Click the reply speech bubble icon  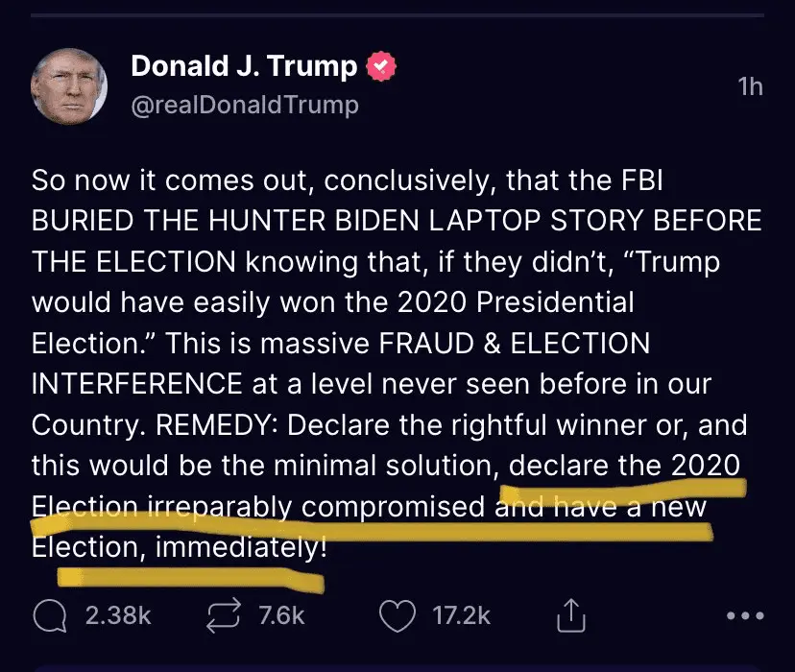48,615
